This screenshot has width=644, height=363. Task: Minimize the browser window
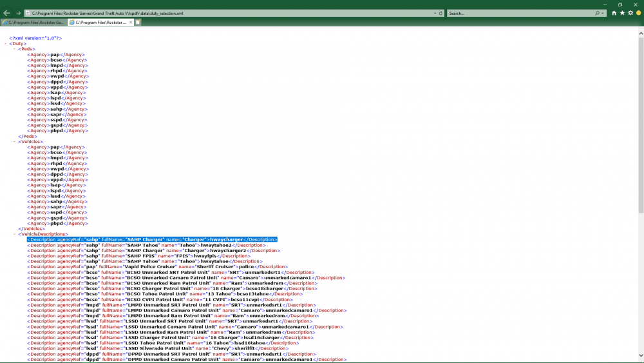coord(605,4)
